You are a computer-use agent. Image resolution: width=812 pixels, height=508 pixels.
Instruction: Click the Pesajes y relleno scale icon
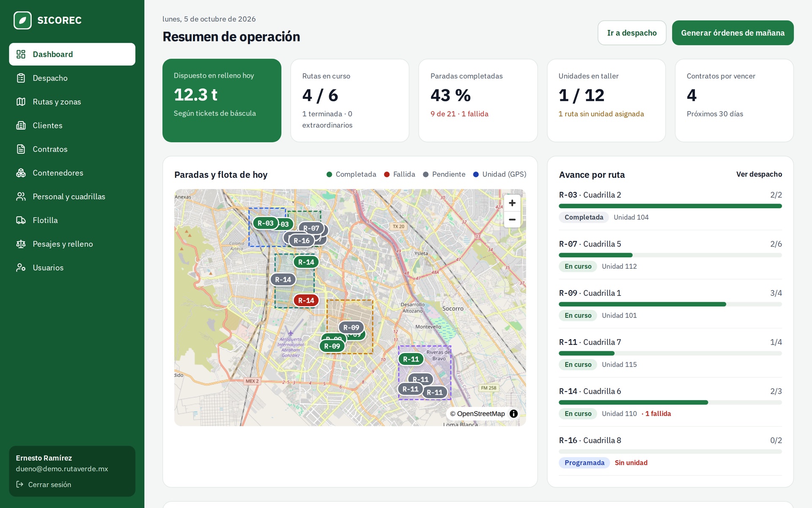21,244
